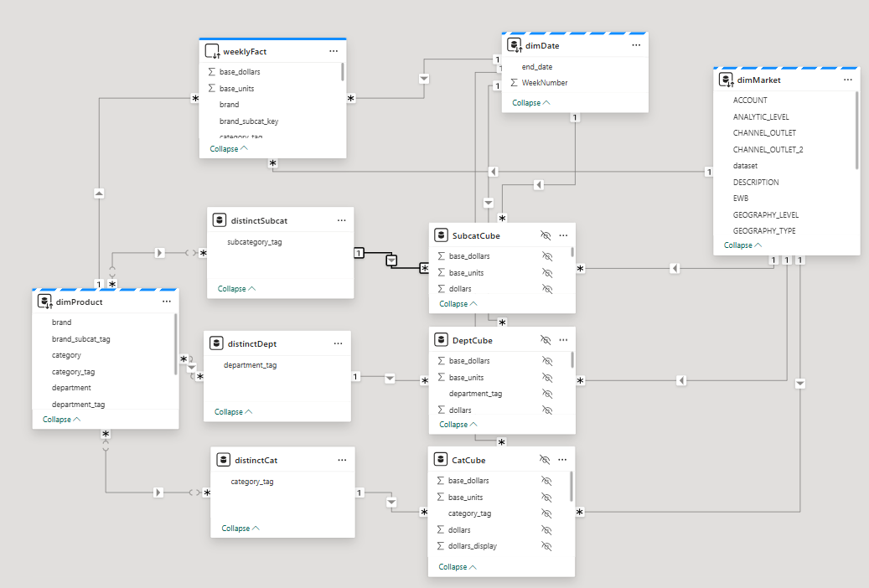
Task: Open distinctDept more options ellipsis
Action: (x=338, y=343)
